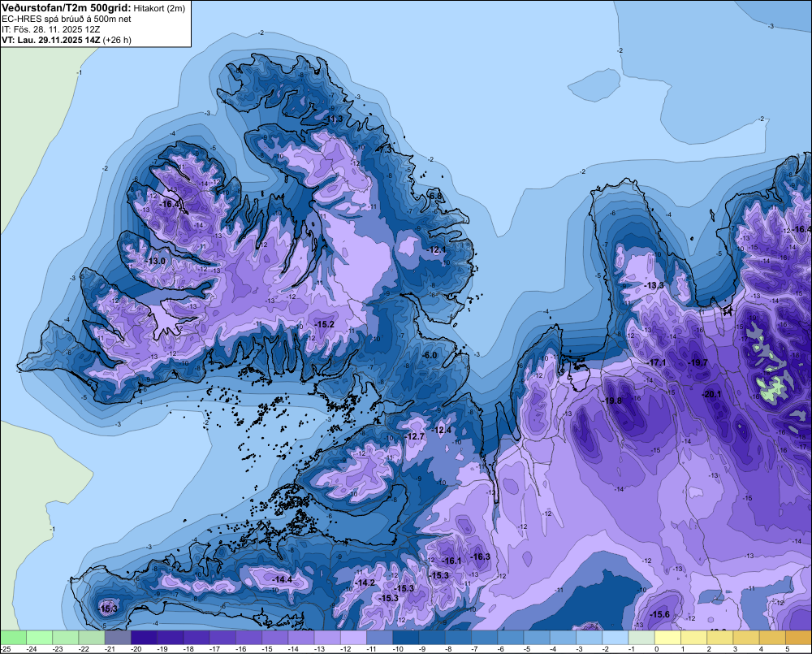Screen dimensions: 812x654
Task: Click the 2 label in the legend
Action: coord(709,649)
